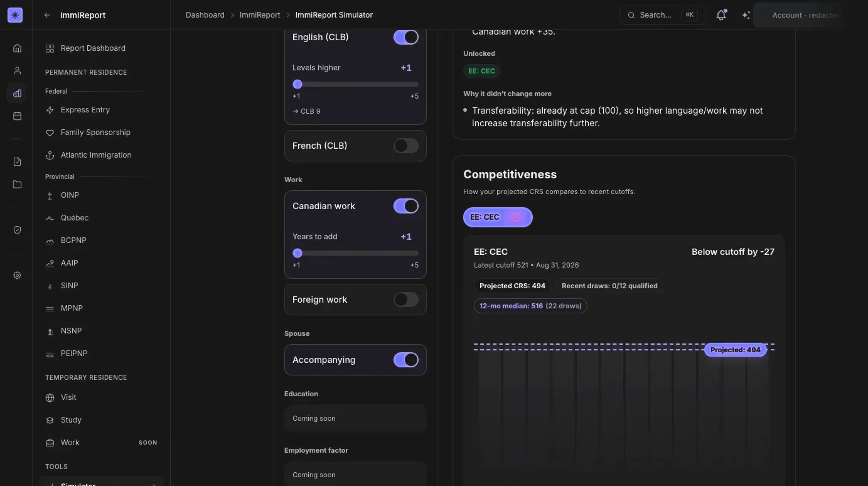Click the sparkles AI assistant icon

746,15
